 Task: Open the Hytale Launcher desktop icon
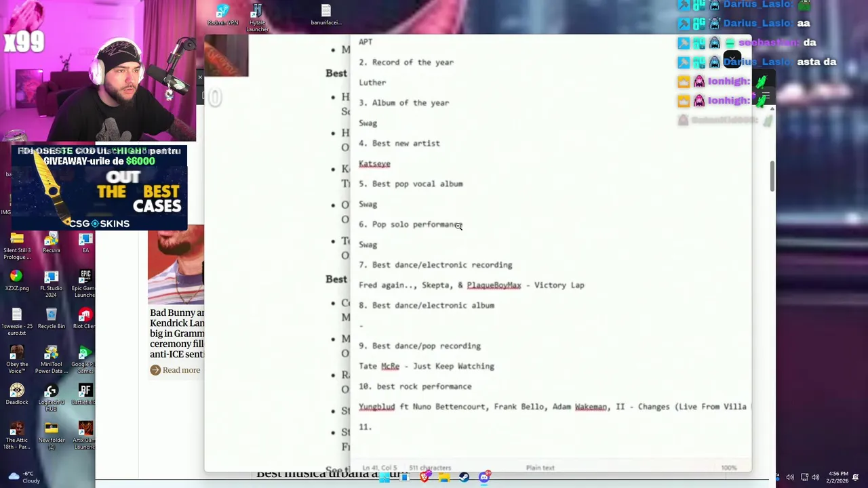click(x=257, y=18)
